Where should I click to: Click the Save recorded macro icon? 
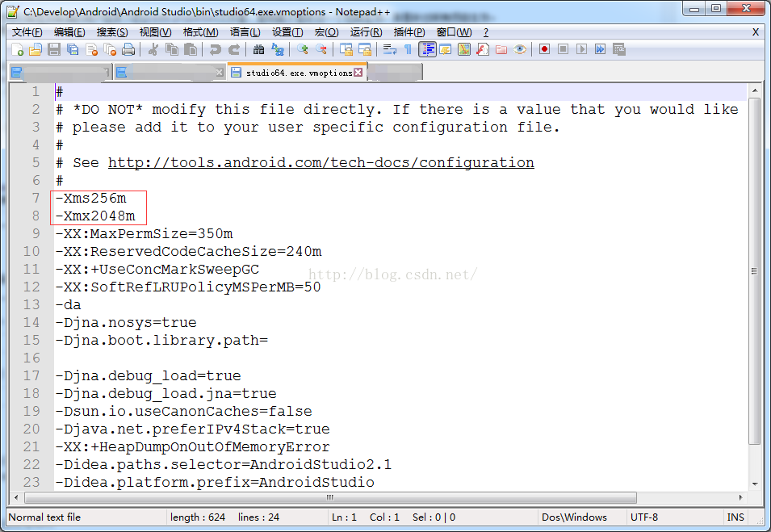(x=619, y=49)
